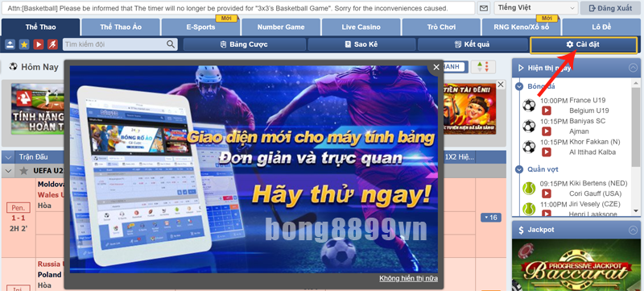Click the search magnifier icon
The image size is (644, 291).
click(x=171, y=44)
